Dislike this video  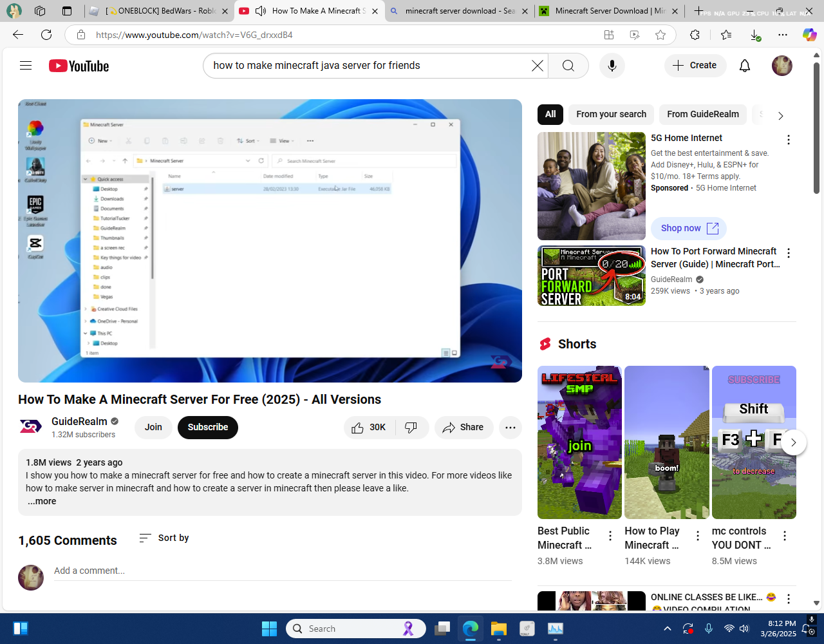411,428
